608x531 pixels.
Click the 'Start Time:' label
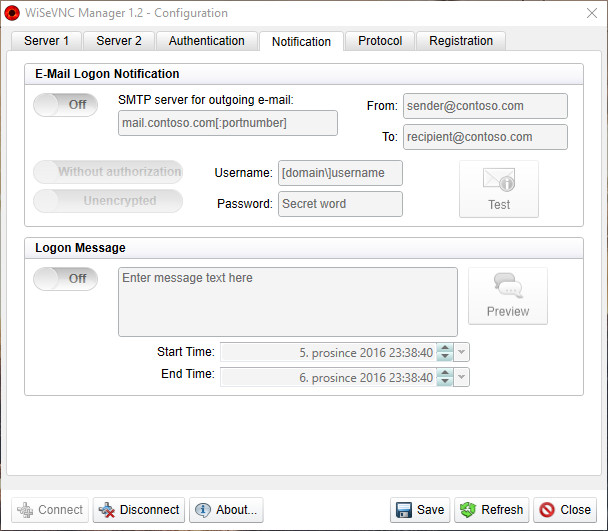point(186,352)
